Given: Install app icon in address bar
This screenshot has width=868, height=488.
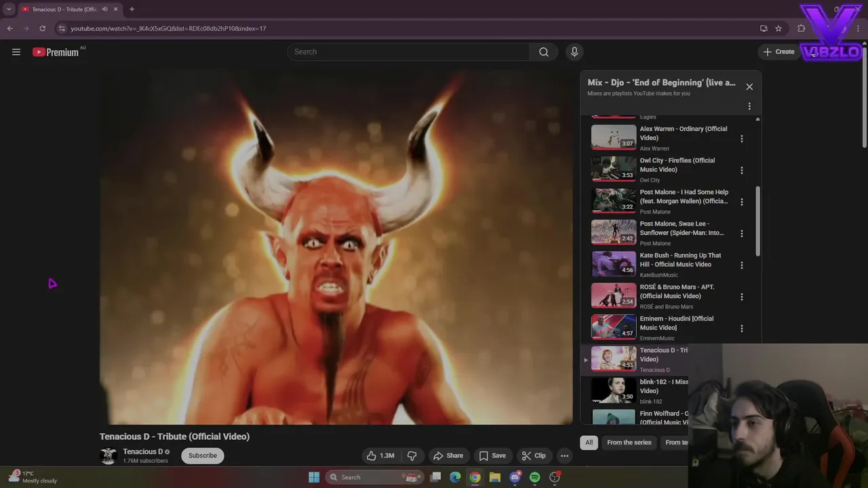Looking at the screenshot, I should click(764, 28).
